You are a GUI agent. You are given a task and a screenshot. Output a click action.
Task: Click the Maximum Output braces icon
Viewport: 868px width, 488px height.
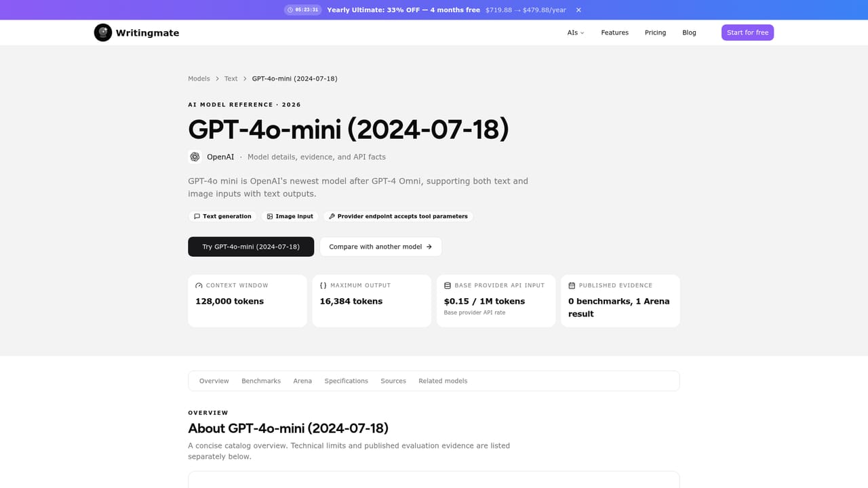323,285
